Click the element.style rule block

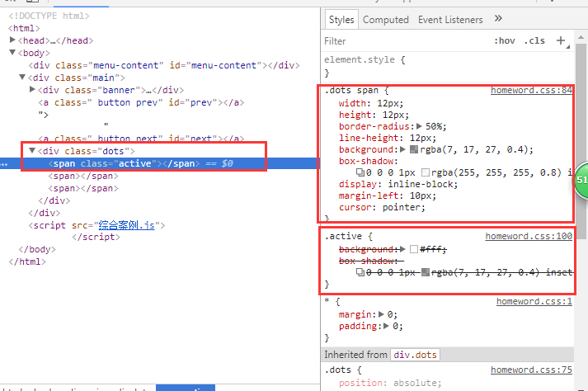click(x=448, y=66)
